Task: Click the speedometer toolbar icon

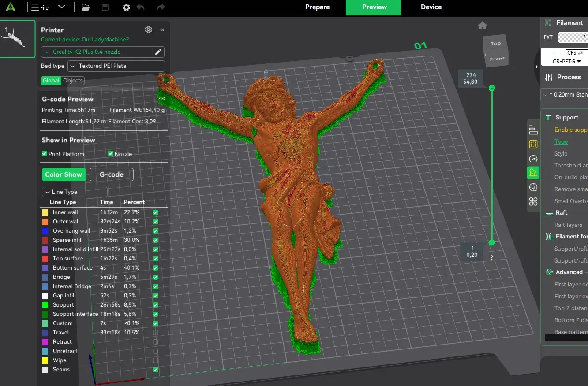Action: 533,159
